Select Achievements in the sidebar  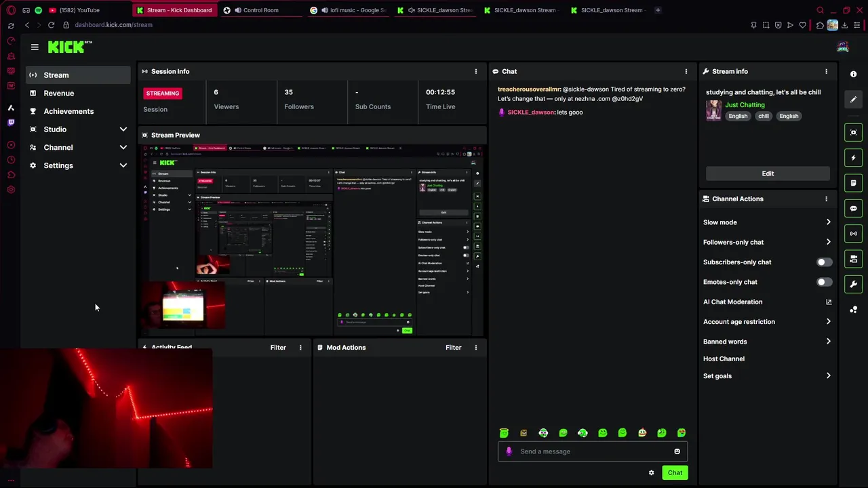(x=79, y=111)
